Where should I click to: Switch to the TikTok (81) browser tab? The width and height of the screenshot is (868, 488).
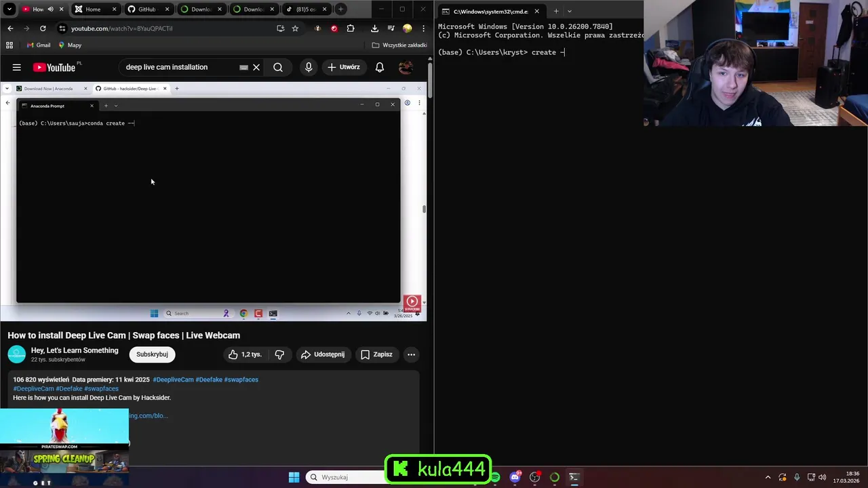(306, 9)
